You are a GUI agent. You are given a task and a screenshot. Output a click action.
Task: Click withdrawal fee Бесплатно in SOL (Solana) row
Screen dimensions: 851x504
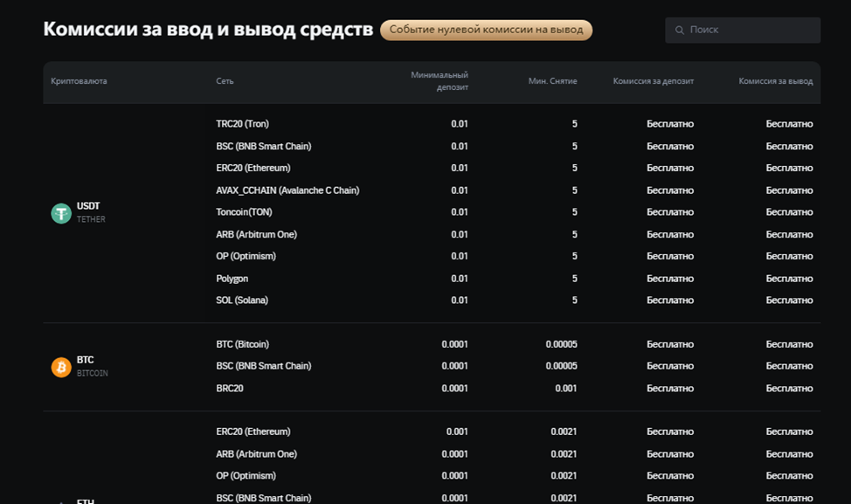(790, 300)
